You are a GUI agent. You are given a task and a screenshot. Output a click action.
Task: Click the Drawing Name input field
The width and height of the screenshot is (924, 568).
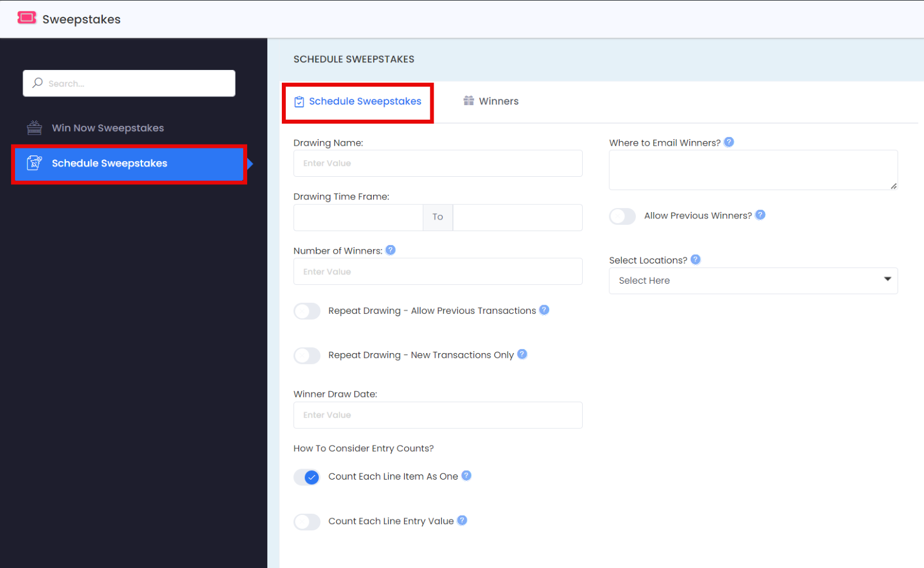(x=438, y=164)
